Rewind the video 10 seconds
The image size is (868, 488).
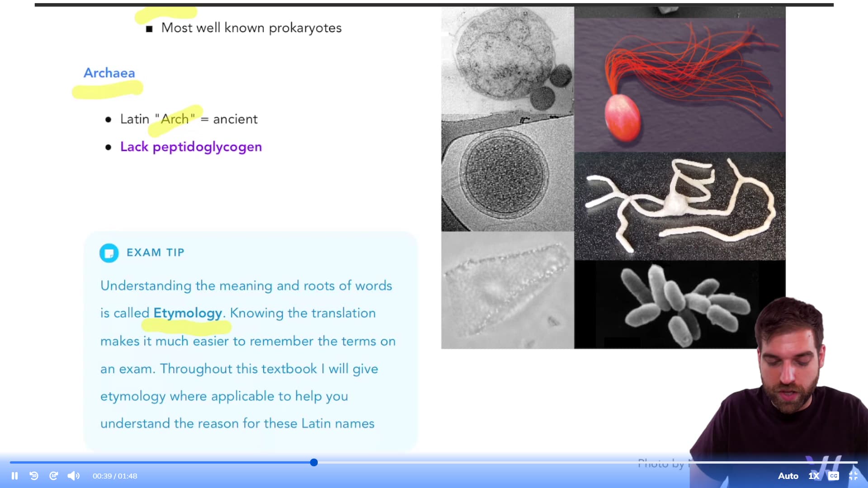[x=34, y=476]
